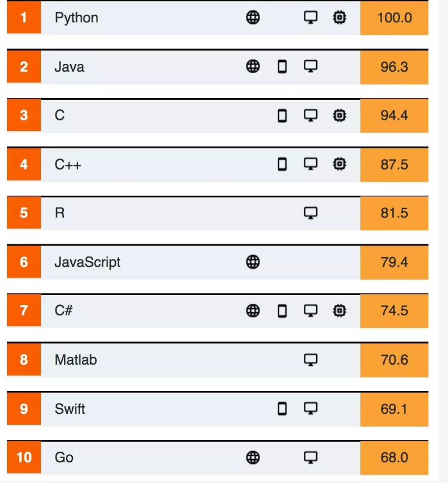448x483 pixels.
Task: Select the Python language name
Action: (77, 18)
